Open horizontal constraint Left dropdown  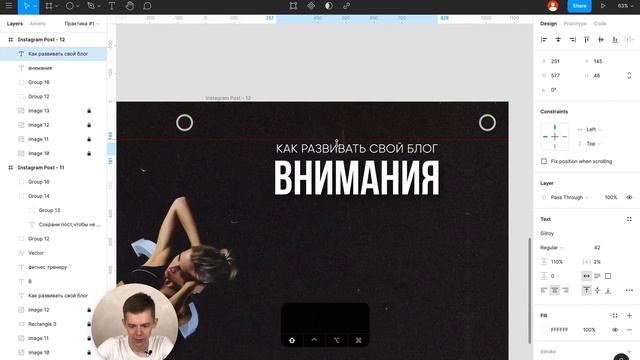[593, 129]
